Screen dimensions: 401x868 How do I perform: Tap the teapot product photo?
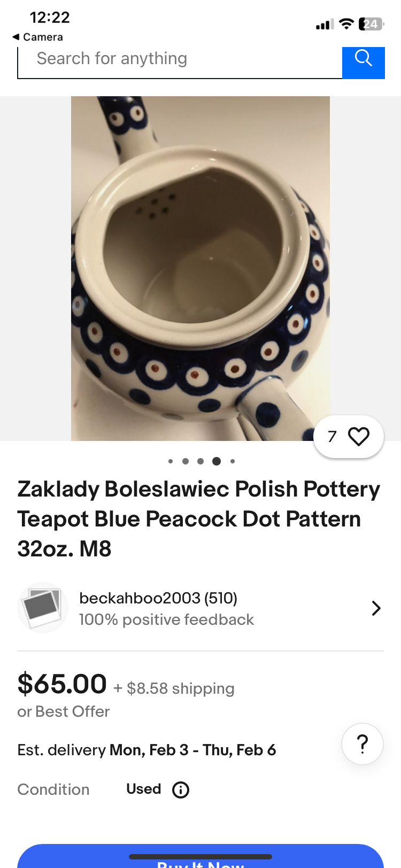(200, 268)
